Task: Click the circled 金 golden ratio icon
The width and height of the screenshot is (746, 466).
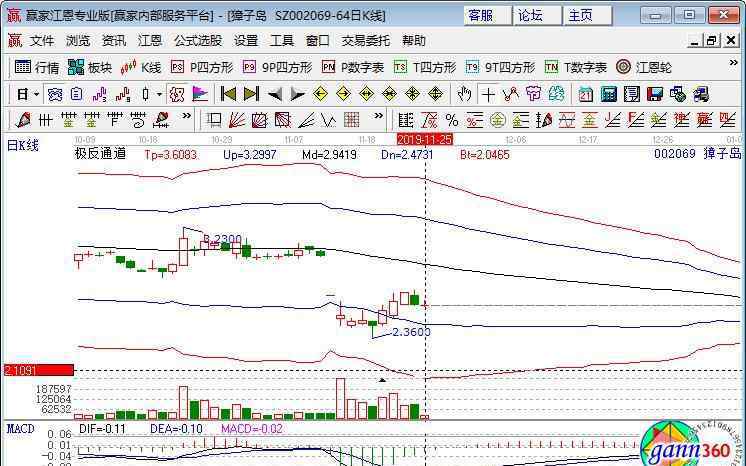Action: pyautogui.click(x=498, y=119)
